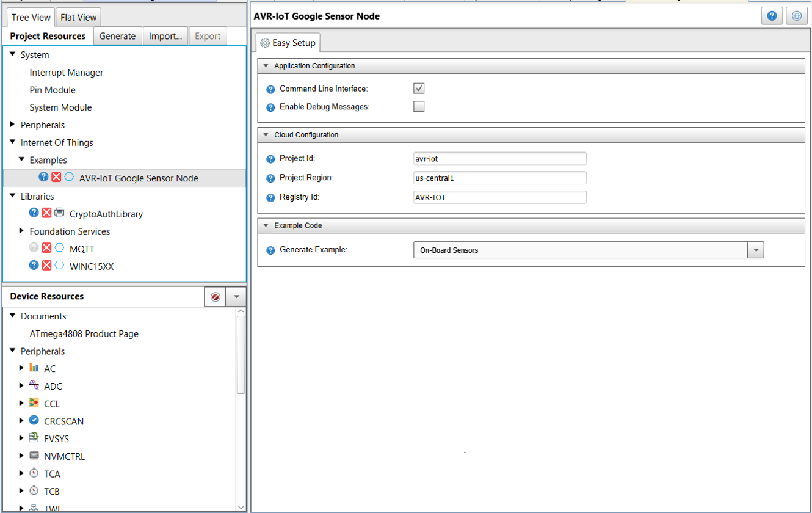
Task: Click the TCB timer clock icon
Action: 34,490
